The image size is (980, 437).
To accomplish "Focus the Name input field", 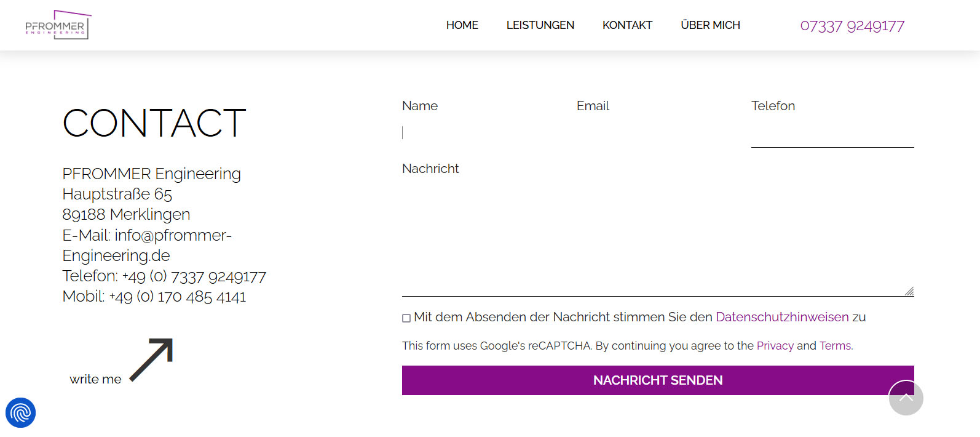I will click(483, 133).
